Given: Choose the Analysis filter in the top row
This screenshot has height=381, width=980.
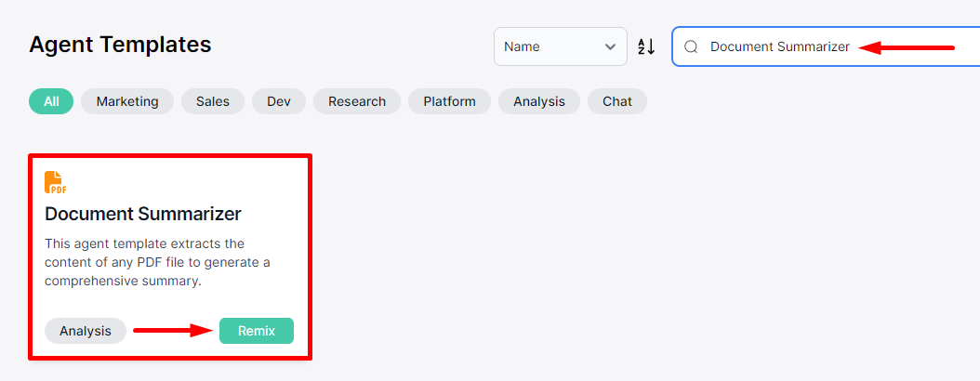Looking at the screenshot, I should [539, 101].
